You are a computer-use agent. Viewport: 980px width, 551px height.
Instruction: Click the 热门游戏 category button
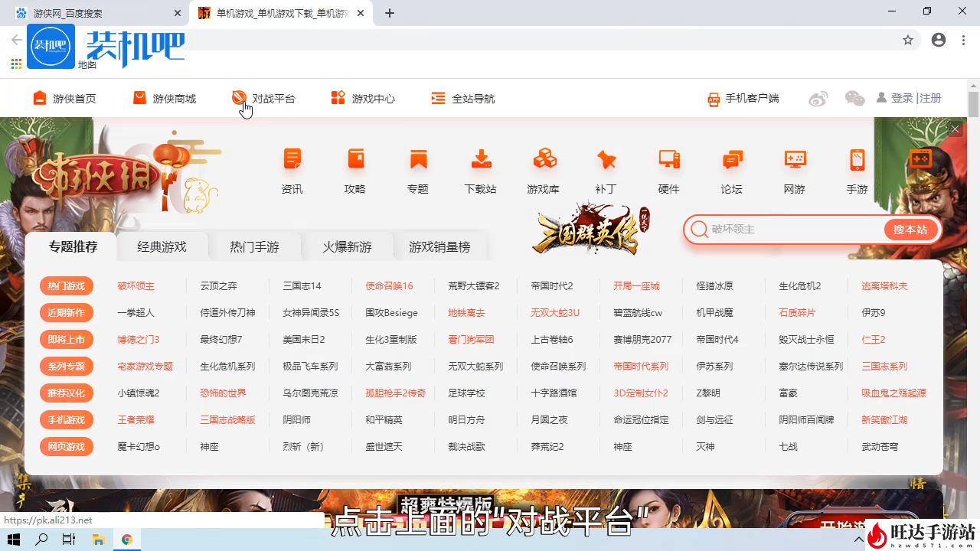tap(67, 285)
